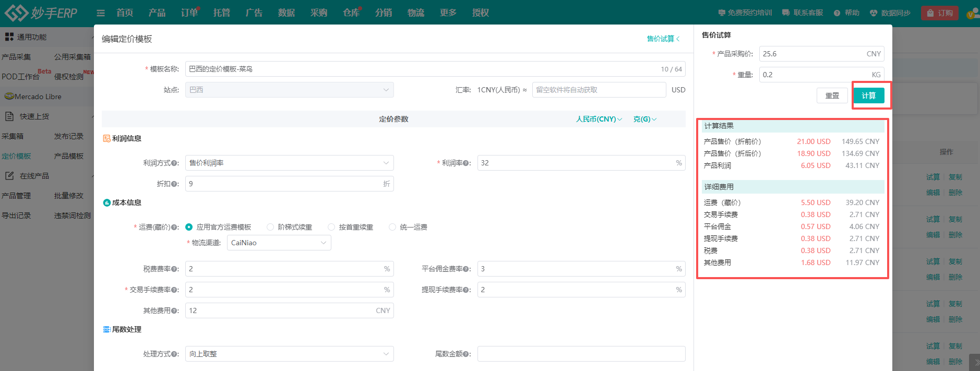Click the 联系客服 chat icon

786,13
